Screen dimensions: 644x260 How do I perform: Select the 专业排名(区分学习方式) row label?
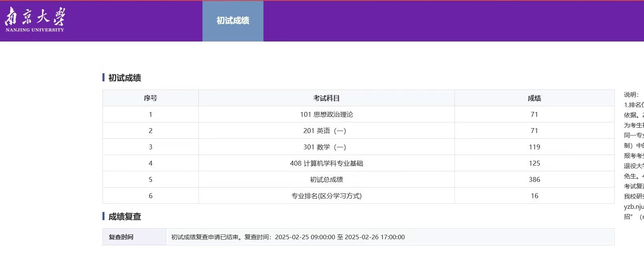[326, 196]
